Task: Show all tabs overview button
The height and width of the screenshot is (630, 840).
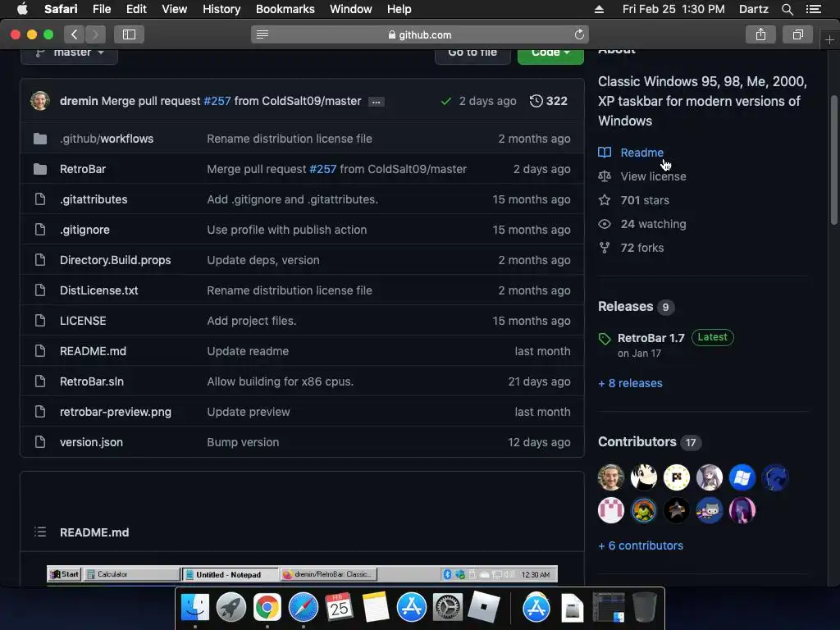Action: click(797, 34)
